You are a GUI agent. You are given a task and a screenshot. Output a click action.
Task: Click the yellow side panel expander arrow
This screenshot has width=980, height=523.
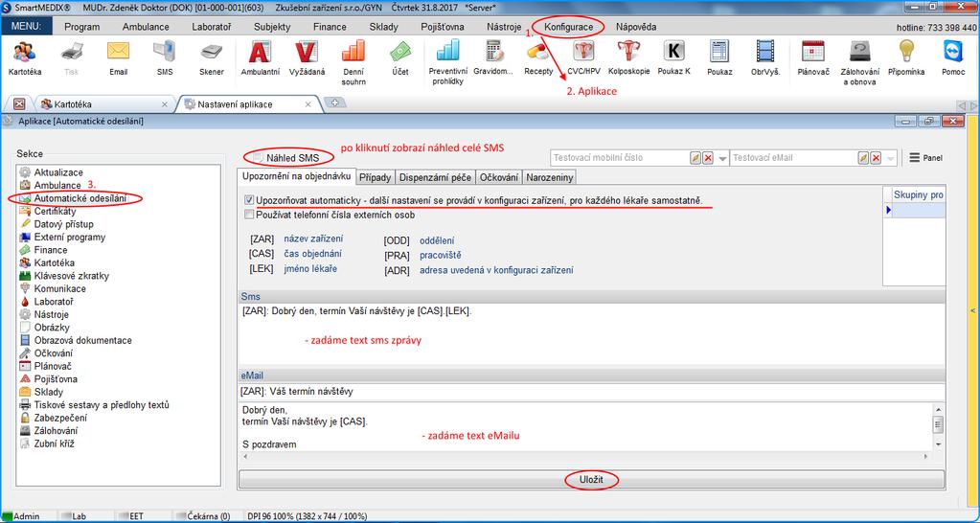pyautogui.click(x=973, y=310)
